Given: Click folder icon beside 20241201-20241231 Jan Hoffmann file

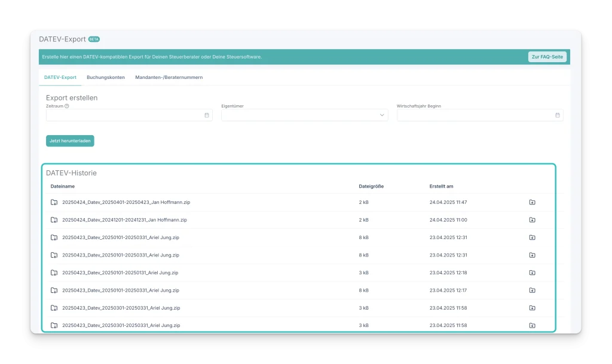Looking at the screenshot, I should 54,219.
